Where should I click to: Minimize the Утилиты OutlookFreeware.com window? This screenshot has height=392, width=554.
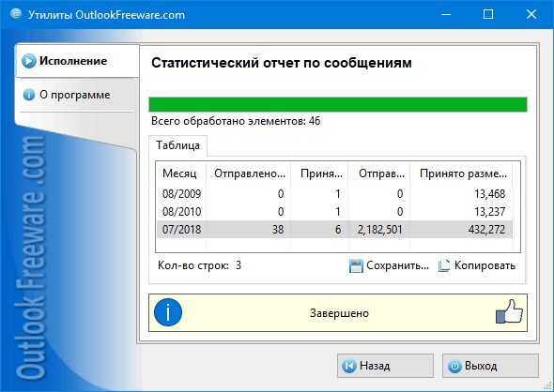(x=446, y=14)
